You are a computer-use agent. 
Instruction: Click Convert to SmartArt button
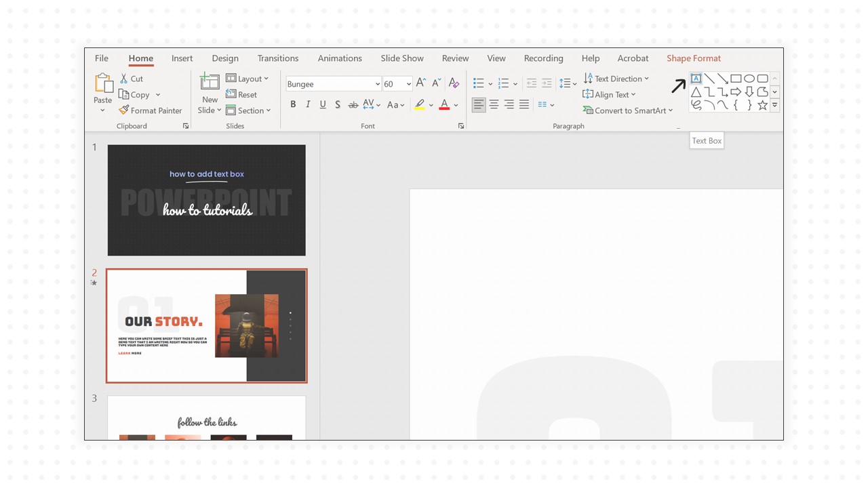click(628, 110)
